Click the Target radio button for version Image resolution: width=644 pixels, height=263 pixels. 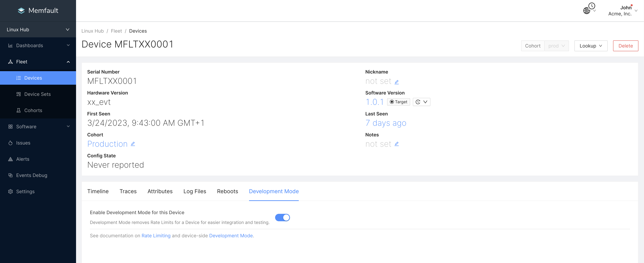pyautogui.click(x=398, y=102)
